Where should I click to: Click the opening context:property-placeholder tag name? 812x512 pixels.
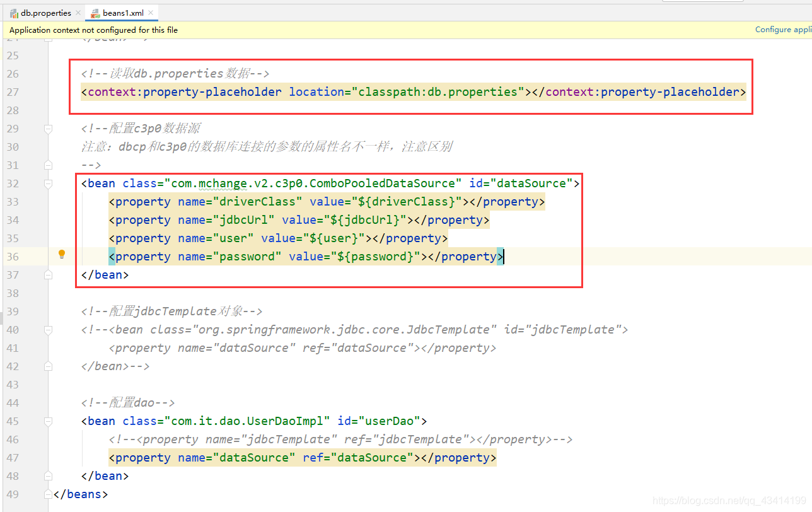[185, 92]
